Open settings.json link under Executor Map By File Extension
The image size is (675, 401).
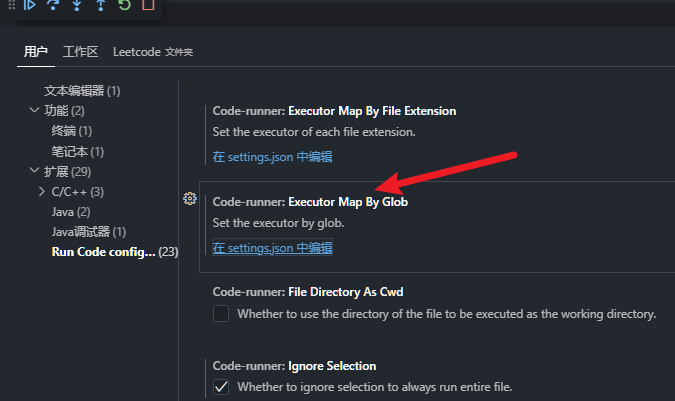tap(272, 157)
